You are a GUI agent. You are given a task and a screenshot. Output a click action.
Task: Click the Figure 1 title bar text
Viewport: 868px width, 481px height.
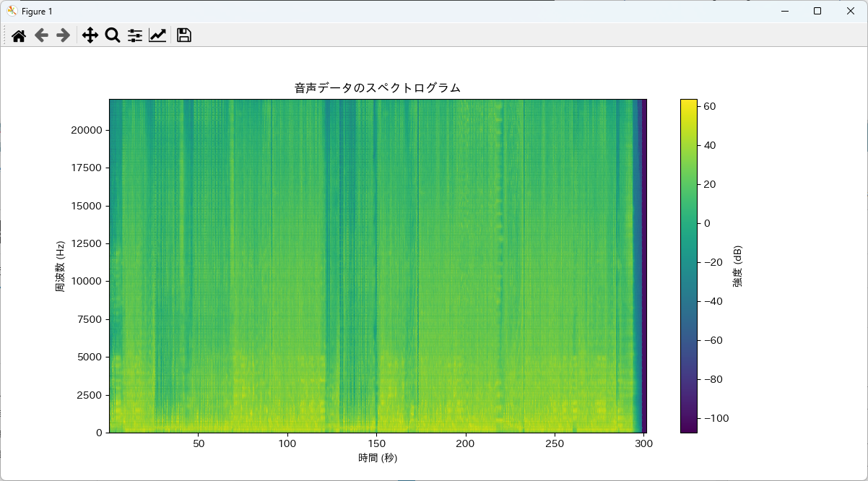coord(38,11)
